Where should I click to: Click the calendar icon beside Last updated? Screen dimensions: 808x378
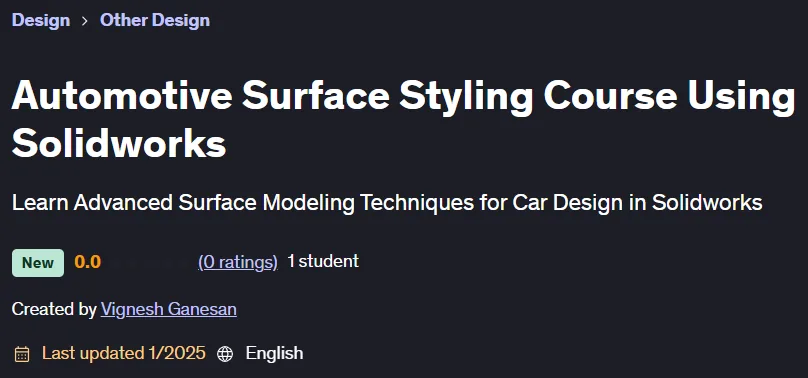coord(22,354)
